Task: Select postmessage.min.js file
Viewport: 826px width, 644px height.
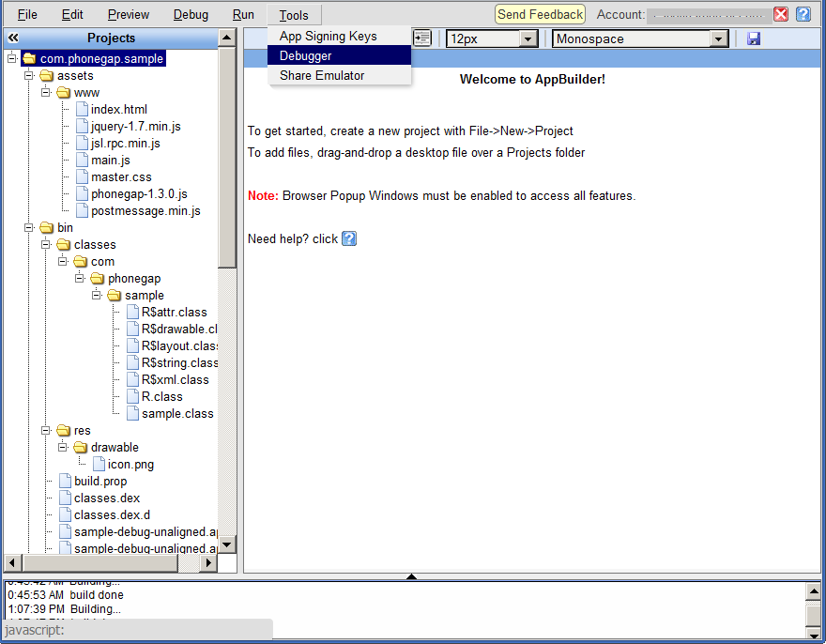Action: coord(145,210)
